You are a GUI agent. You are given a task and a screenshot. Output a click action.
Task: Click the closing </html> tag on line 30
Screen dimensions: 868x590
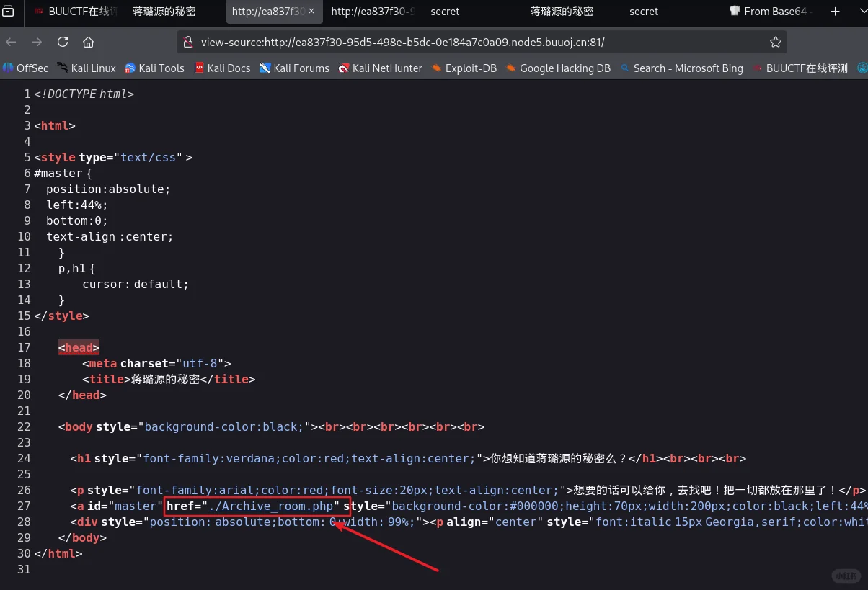coord(58,553)
